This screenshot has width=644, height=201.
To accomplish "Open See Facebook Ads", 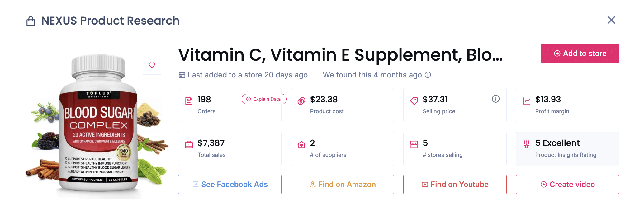I will coord(230,184).
